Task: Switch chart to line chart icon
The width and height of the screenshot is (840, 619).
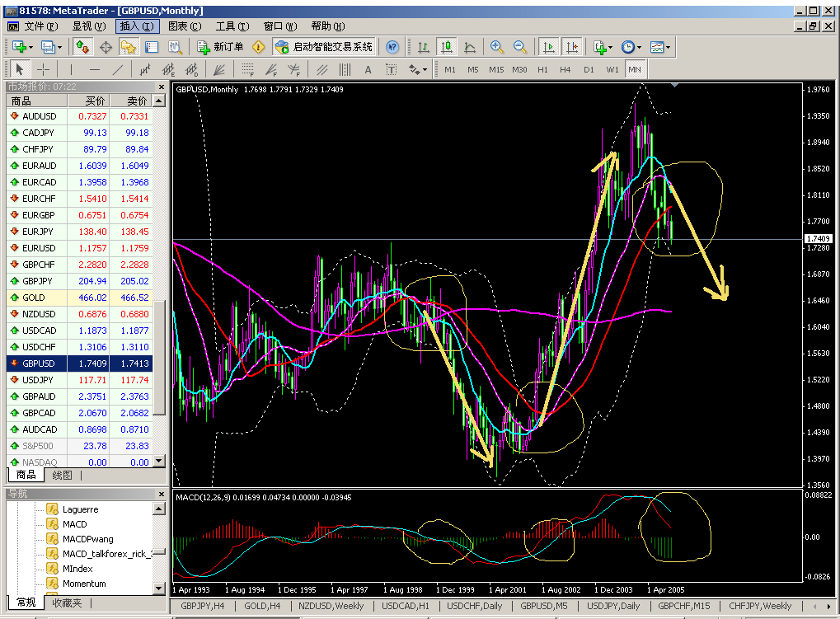Action: [470, 47]
